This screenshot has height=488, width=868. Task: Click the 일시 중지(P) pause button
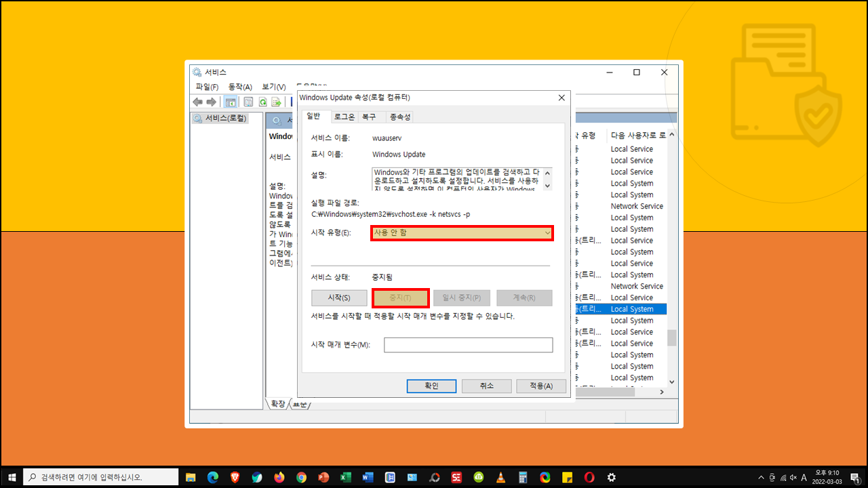pyautogui.click(x=462, y=298)
